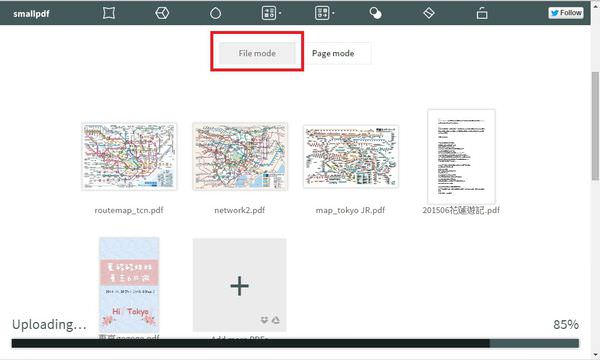The image size is (600, 360).
Task: Select map_tokyo JR.pdf thumbnail
Action: pos(351,156)
